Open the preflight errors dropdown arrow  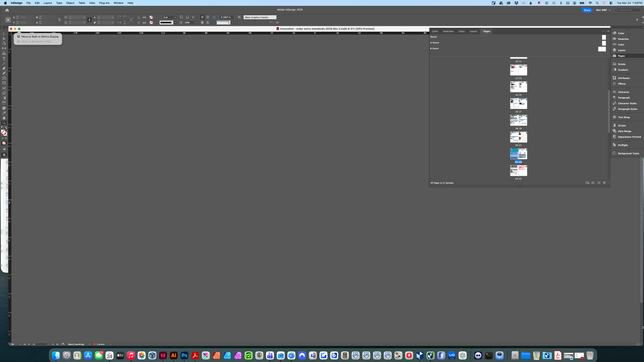pyautogui.click(x=110, y=344)
